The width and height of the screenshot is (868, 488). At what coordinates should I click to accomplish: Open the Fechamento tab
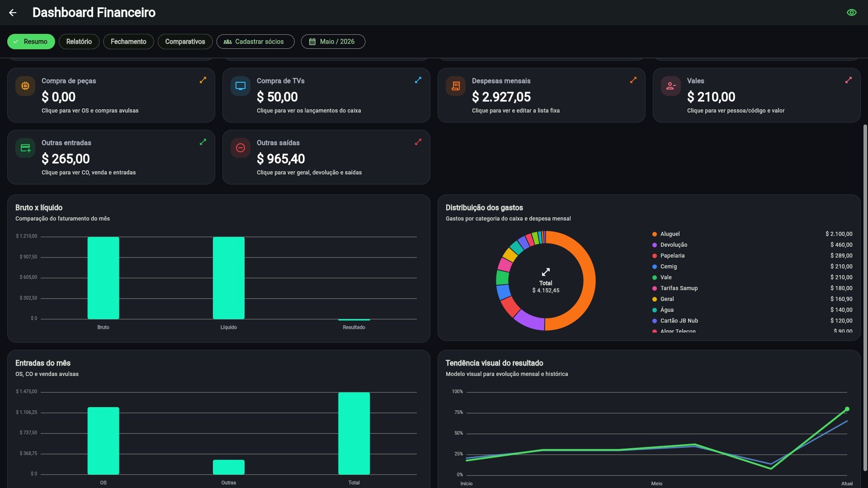click(128, 42)
